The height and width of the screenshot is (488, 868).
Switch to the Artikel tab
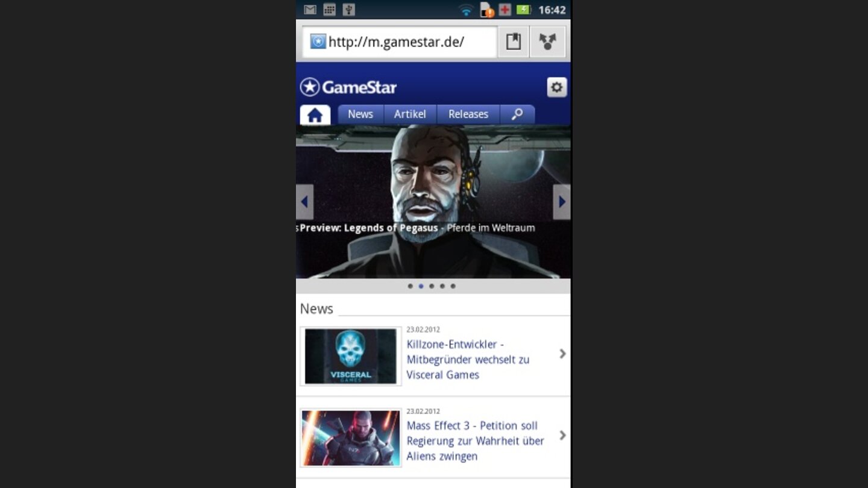point(410,114)
